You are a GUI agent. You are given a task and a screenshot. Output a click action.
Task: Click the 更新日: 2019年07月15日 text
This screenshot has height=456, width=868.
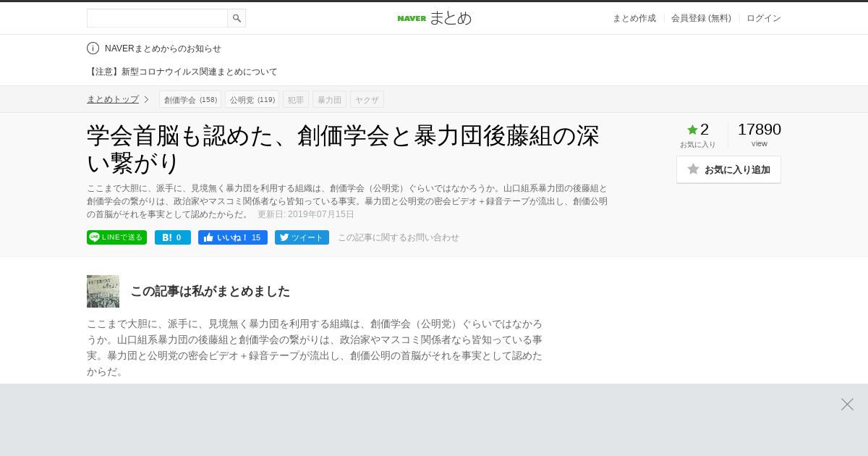(306, 214)
